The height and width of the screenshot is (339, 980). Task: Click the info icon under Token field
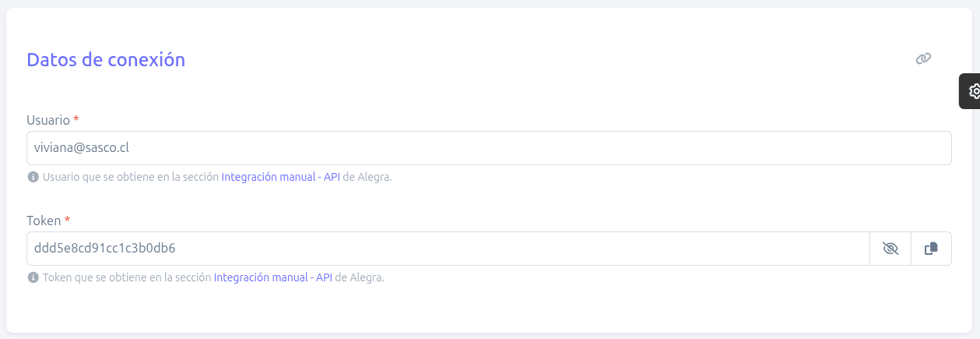[33, 277]
